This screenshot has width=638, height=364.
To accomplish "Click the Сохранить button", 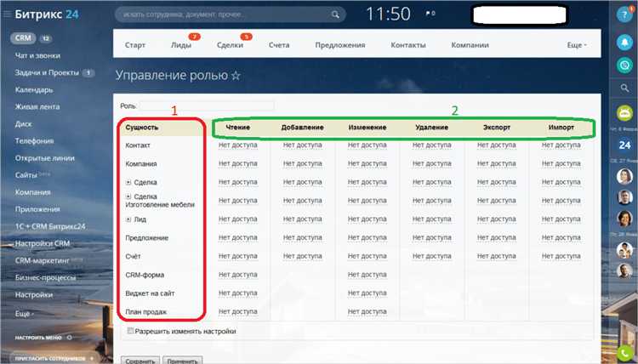I will coord(140,360).
